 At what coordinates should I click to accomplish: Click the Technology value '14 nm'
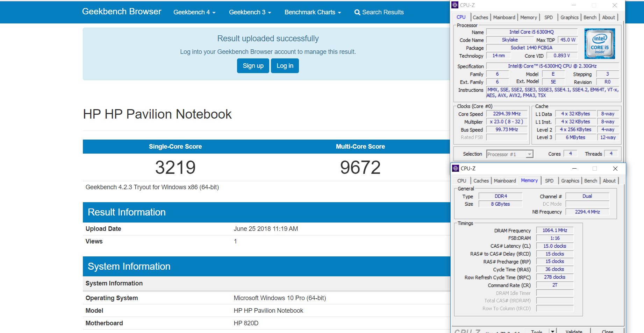click(499, 56)
